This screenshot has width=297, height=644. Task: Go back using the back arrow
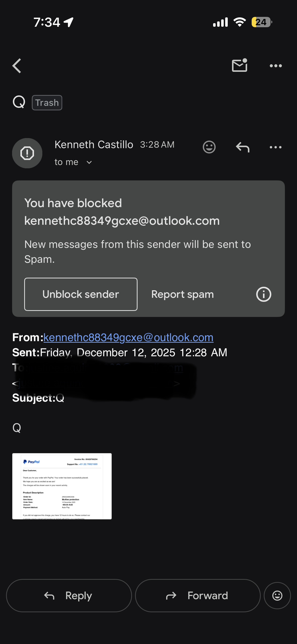point(17,66)
